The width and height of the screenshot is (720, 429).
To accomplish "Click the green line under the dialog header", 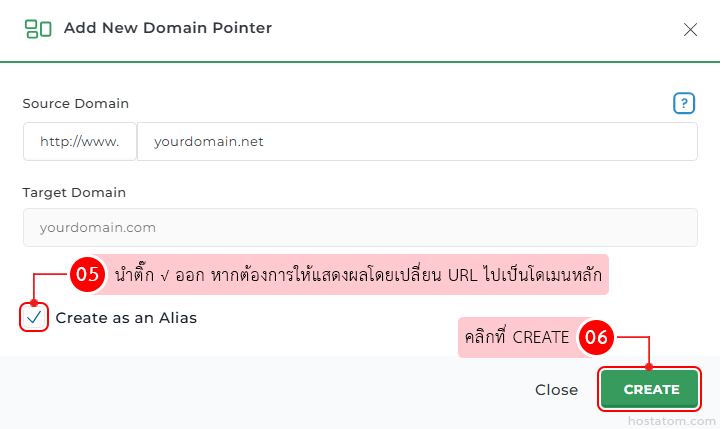I will pyautogui.click(x=360, y=62).
